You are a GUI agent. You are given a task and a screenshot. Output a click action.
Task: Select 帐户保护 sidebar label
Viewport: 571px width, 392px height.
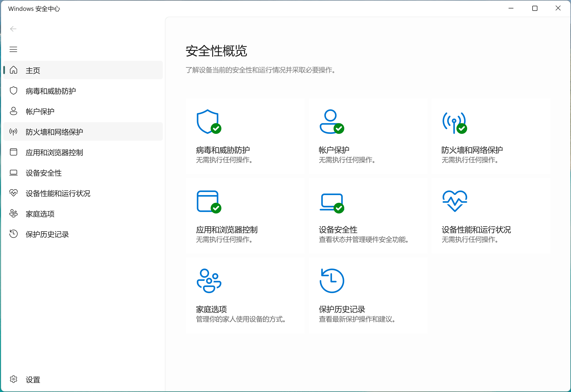40,112
